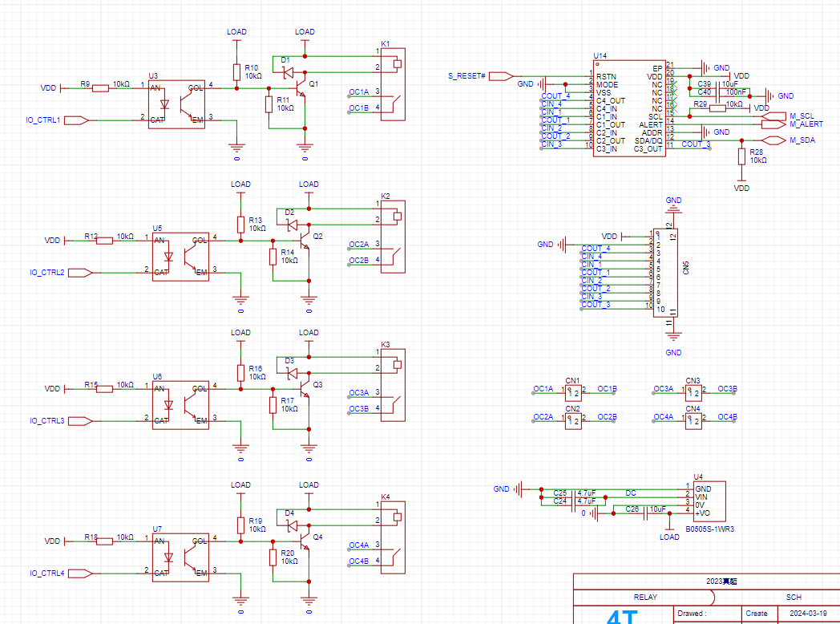Select M_SCL net port

coord(773,116)
